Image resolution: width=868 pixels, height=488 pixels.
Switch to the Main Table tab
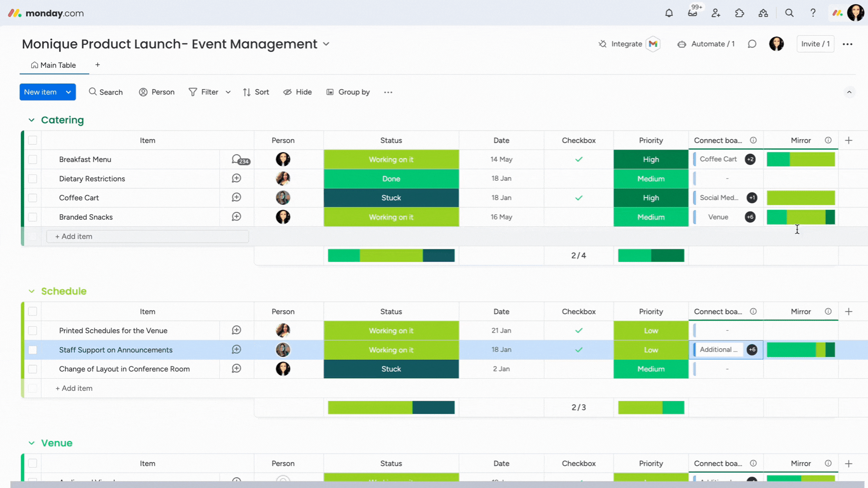click(x=54, y=65)
